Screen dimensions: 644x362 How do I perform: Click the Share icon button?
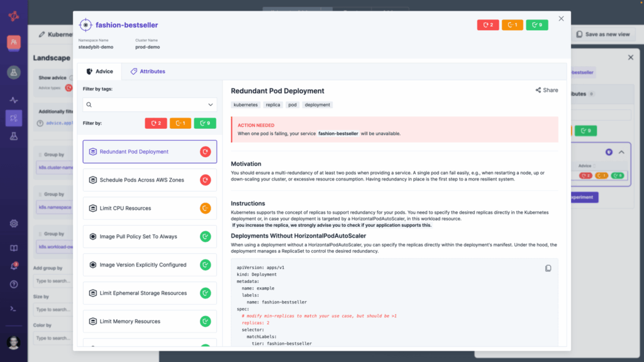click(547, 90)
